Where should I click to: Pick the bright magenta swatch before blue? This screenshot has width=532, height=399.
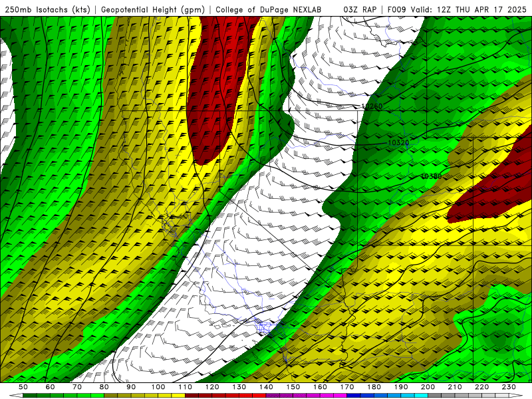tap(340, 395)
